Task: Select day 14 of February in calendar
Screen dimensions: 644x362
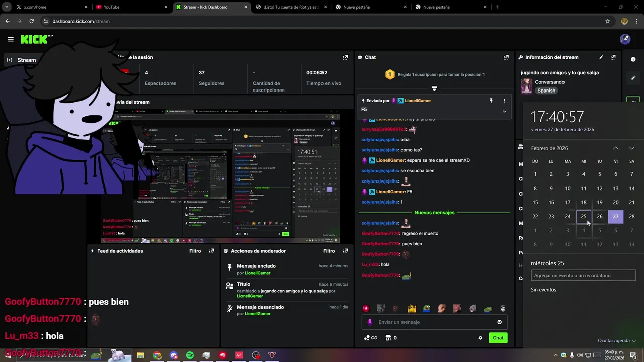Action: [x=632, y=189]
